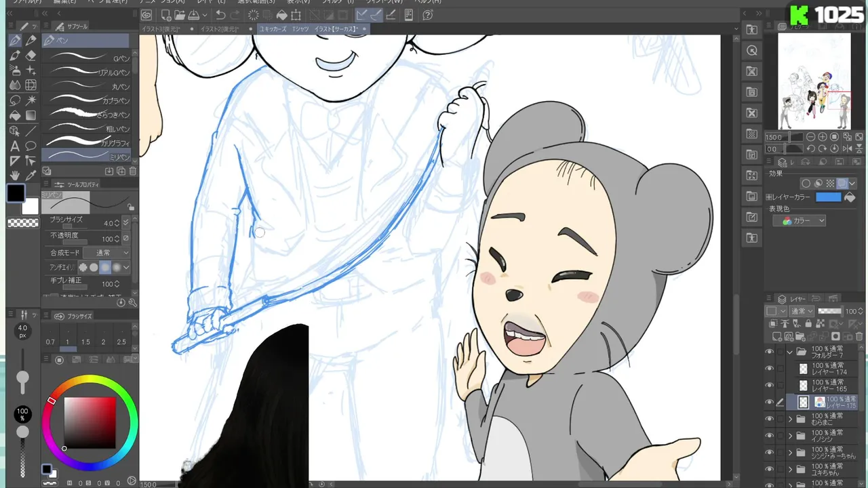868x488 pixels.
Task: Select the Auto select magic wand tool
Action: 31,100
